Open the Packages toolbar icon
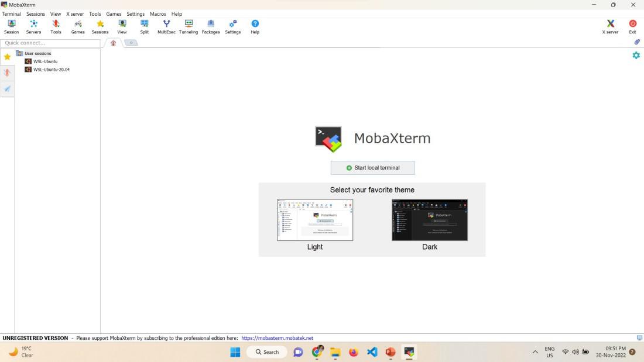Viewport: 644px width, 362px height. point(211,27)
